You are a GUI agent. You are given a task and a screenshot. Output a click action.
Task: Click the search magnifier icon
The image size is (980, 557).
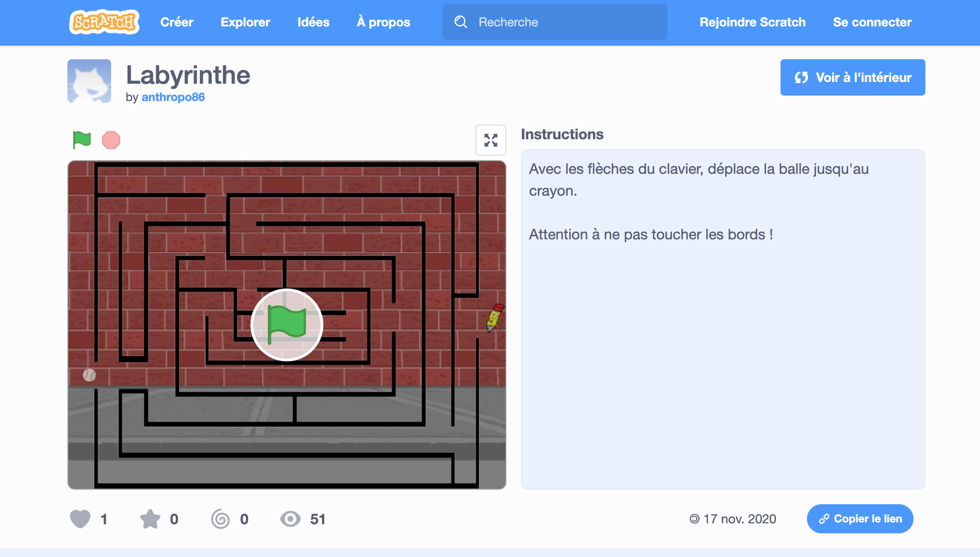pyautogui.click(x=461, y=22)
